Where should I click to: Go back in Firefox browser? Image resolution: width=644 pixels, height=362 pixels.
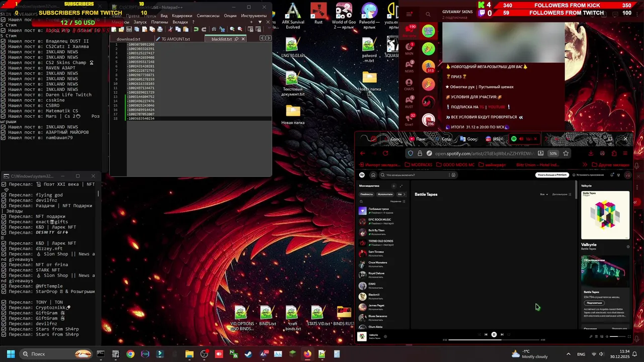pyautogui.click(x=362, y=153)
